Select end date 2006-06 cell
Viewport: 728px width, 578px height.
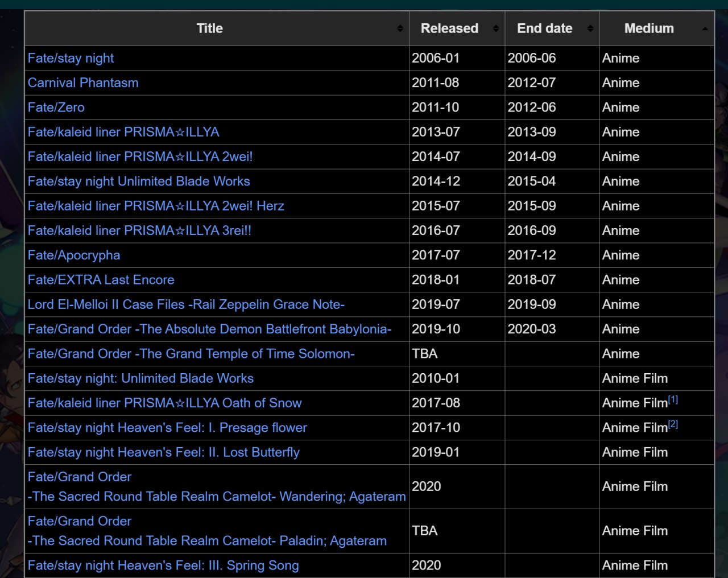552,58
